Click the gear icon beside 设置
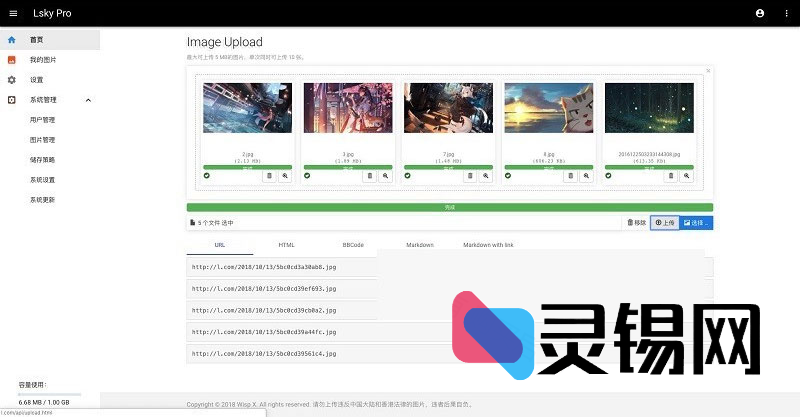 [12, 80]
